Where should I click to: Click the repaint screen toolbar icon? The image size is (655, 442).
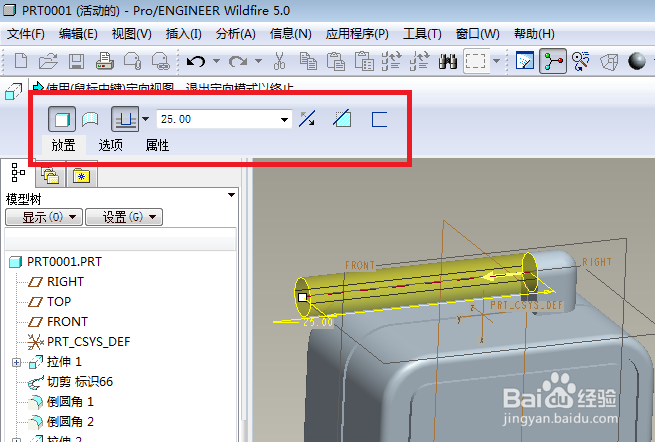tap(524, 61)
